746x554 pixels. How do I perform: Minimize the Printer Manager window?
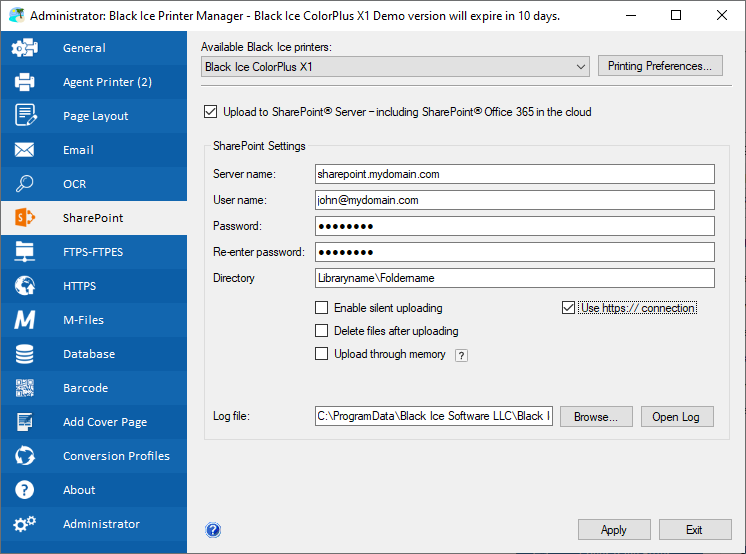631,15
